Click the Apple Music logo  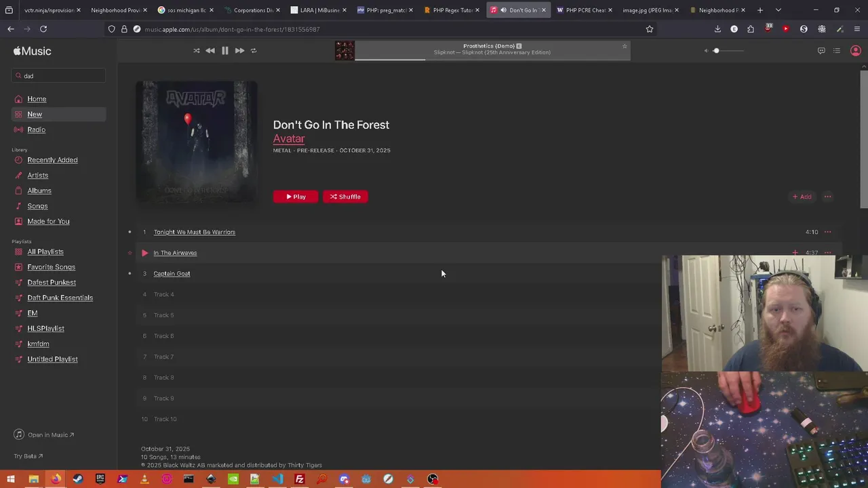(32, 51)
